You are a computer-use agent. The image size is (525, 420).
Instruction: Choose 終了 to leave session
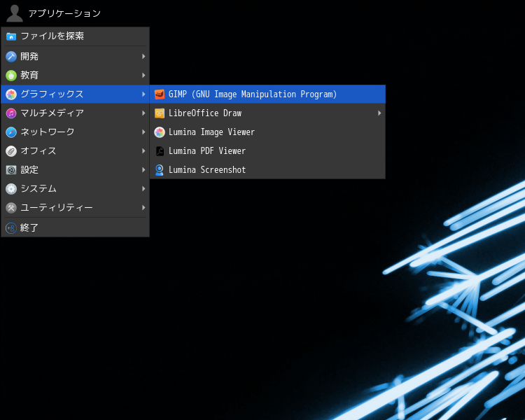(76, 228)
